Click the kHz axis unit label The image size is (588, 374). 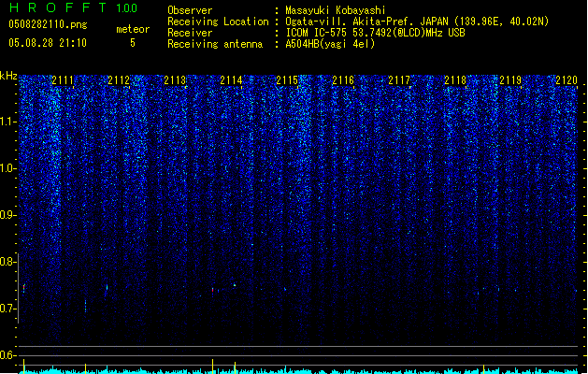(x=8, y=76)
